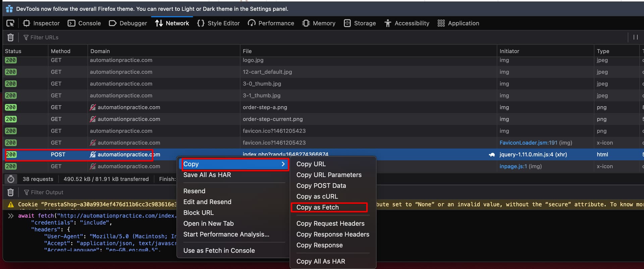Expand the Copy submenu in context menu
The height and width of the screenshot is (269, 644).
pyautogui.click(x=234, y=164)
